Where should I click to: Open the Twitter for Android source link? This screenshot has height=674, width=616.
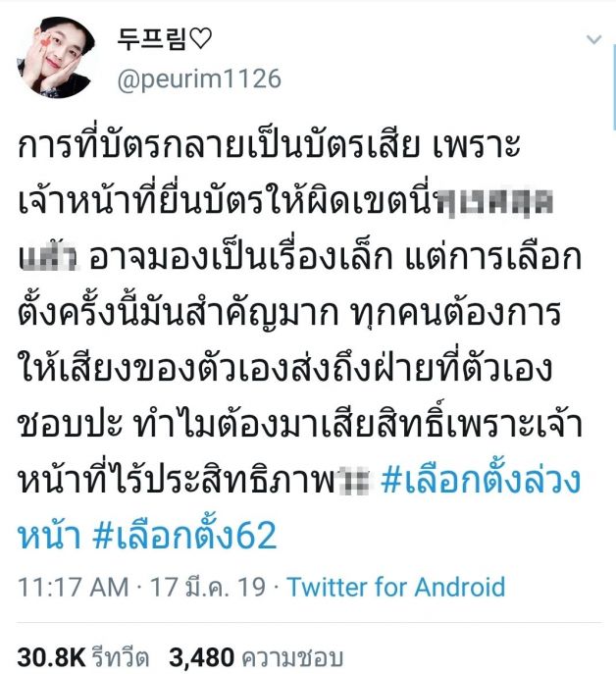[x=396, y=587]
